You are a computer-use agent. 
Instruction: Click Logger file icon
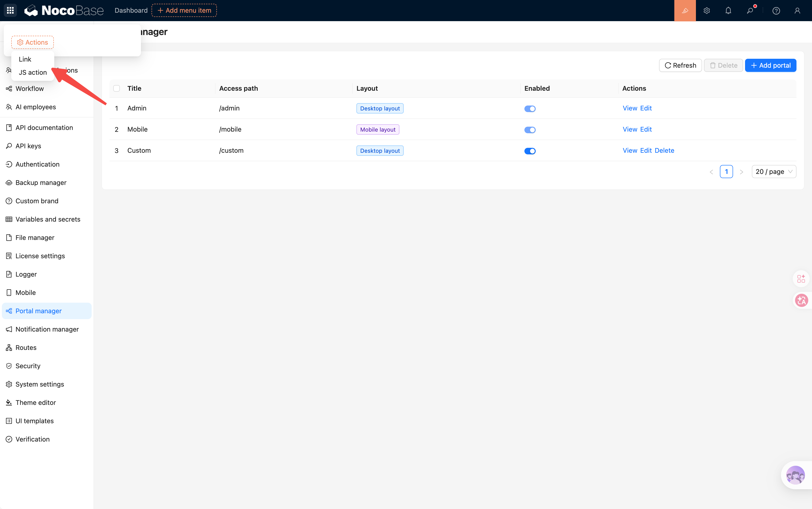click(9, 274)
